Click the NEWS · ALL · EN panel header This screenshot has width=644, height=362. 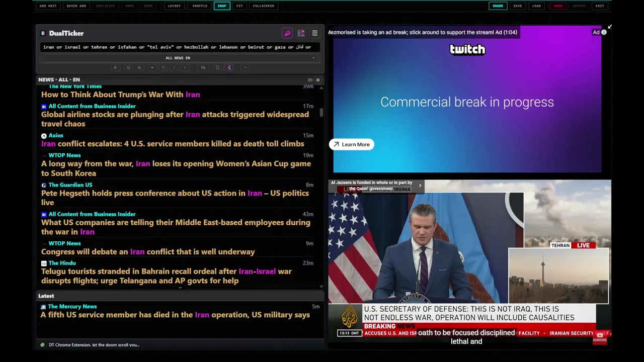[x=59, y=79]
